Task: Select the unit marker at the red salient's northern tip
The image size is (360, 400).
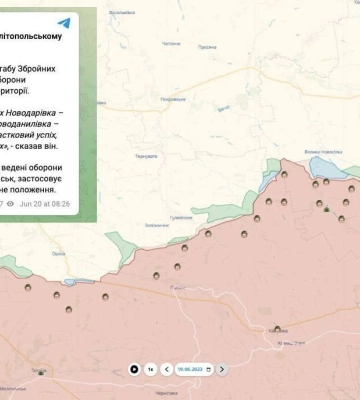Action: click(x=284, y=174)
